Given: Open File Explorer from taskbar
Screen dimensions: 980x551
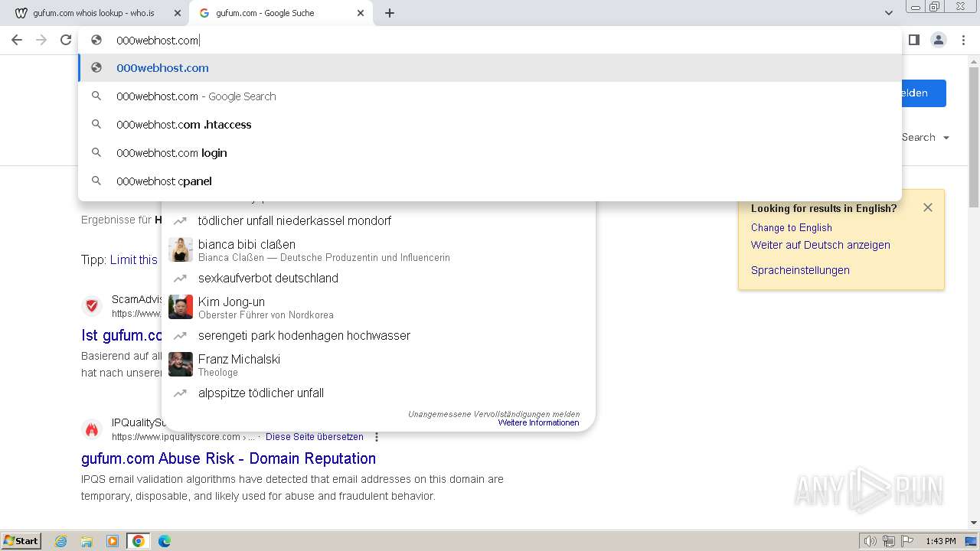Looking at the screenshot, I should [87, 541].
